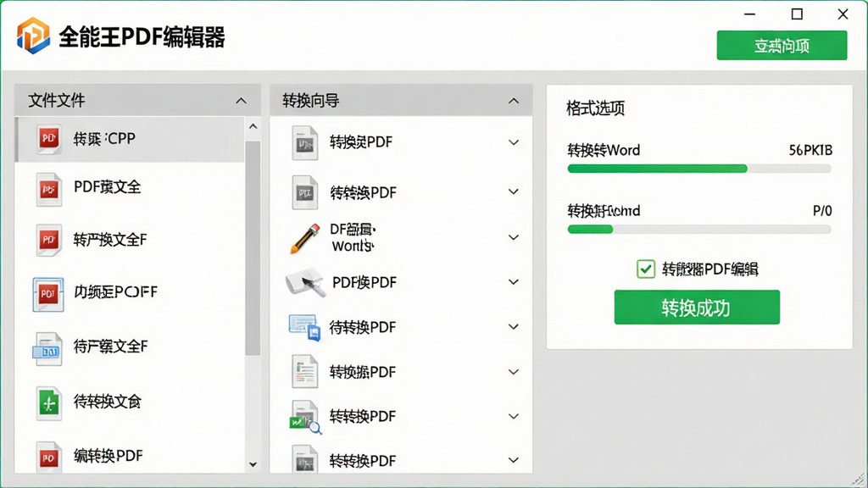Expand the 转换奡PDF row dropdown
Screen dimensions: 868x488
[514, 142]
